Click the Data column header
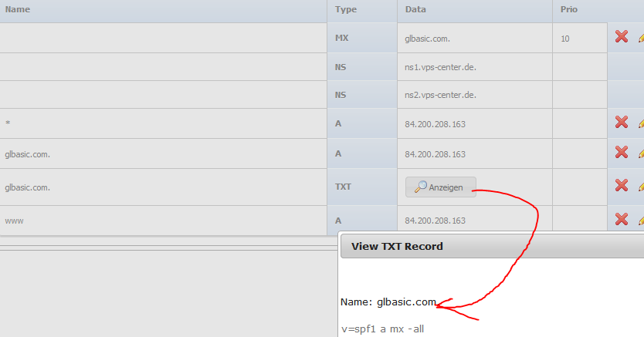Image resolution: width=644 pixels, height=337 pixels. coord(475,10)
